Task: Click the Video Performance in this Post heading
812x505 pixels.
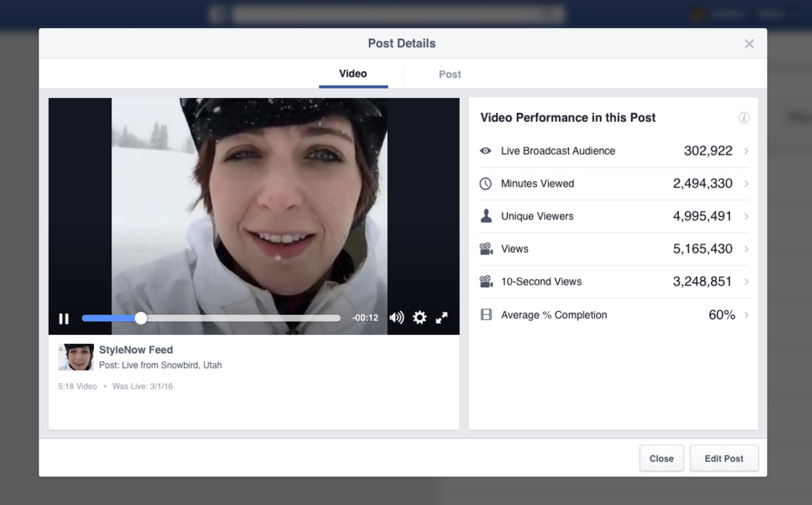Action: (567, 118)
